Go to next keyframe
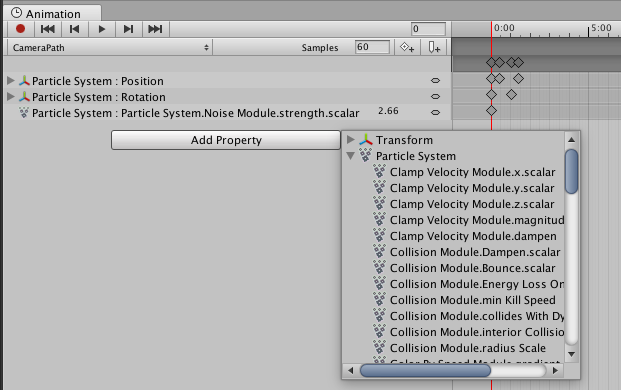 tap(128, 29)
